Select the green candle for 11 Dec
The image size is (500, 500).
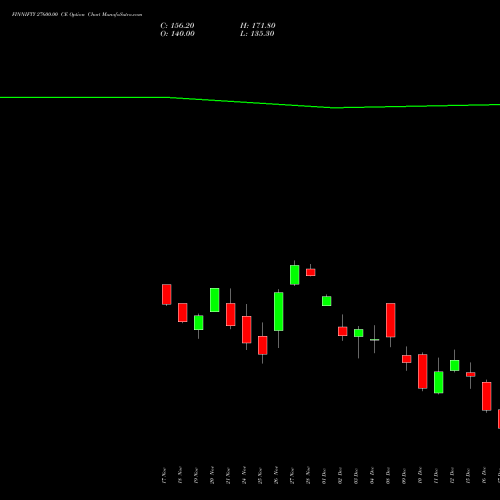[439, 382]
